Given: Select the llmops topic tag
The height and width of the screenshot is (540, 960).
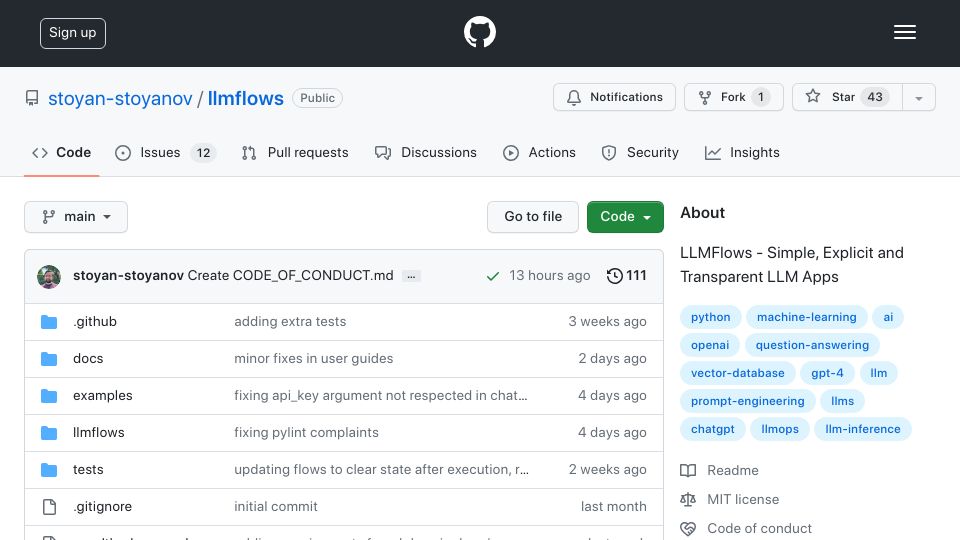Looking at the screenshot, I should (x=780, y=430).
